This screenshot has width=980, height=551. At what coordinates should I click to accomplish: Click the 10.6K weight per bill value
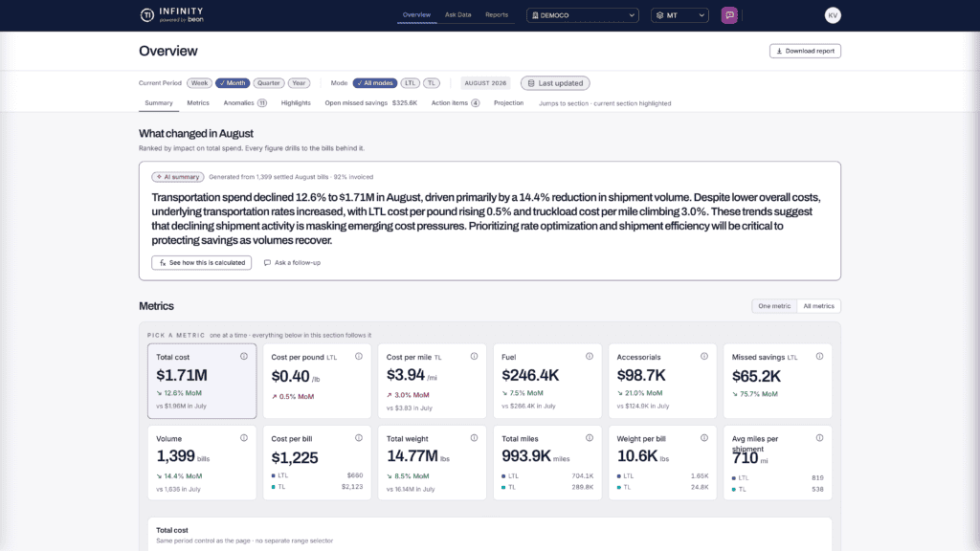636,456
